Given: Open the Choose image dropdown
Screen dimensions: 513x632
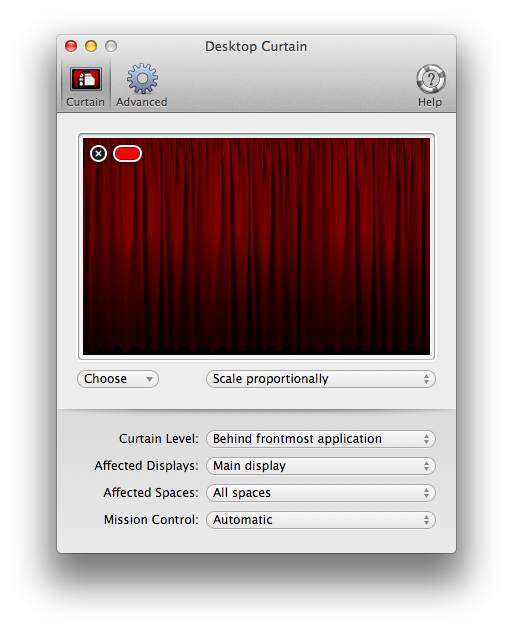Looking at the screenshot, I should coord(118,379).
